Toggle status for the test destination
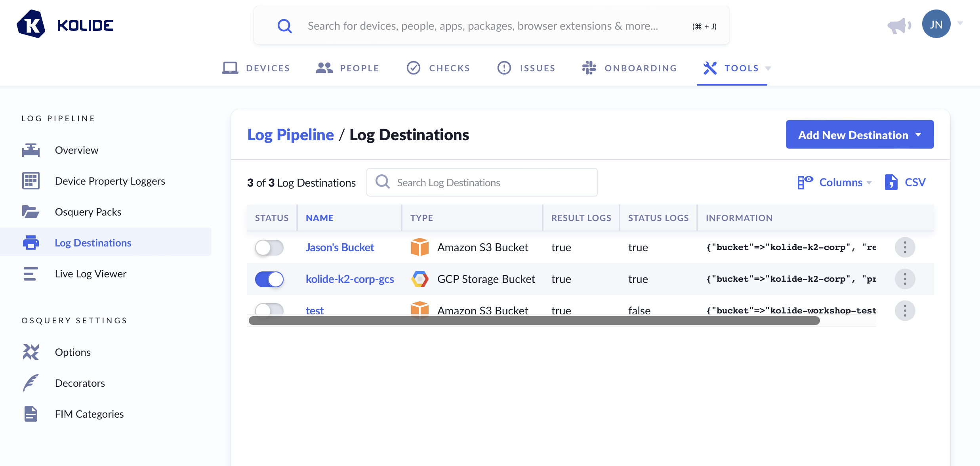Viewport: 980px width, 466px height. coord(269,309)
